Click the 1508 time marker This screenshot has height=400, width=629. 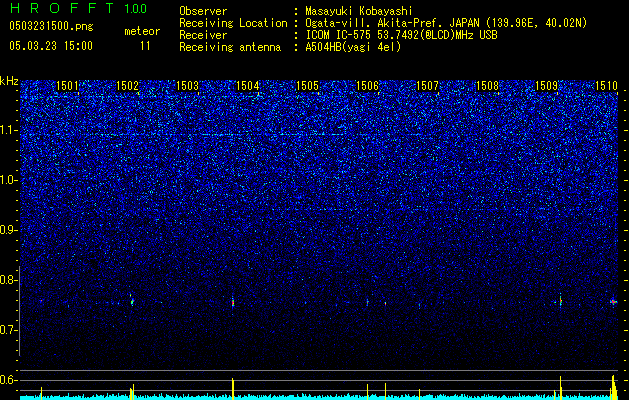[x=487, y=86]
